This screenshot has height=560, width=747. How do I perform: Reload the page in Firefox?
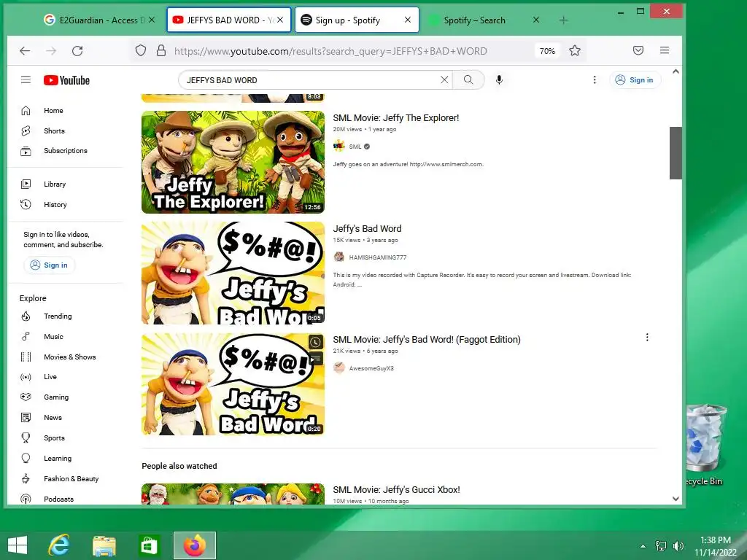point(77,51)
